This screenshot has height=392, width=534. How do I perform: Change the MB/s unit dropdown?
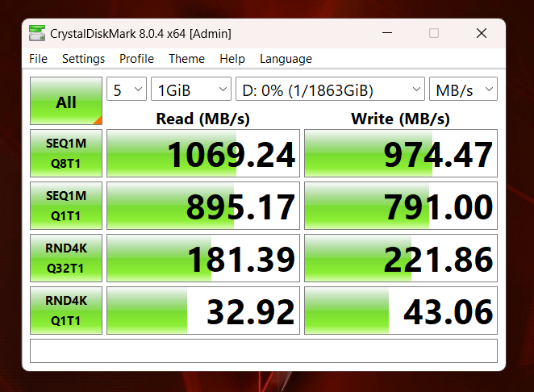pos(463,90)
